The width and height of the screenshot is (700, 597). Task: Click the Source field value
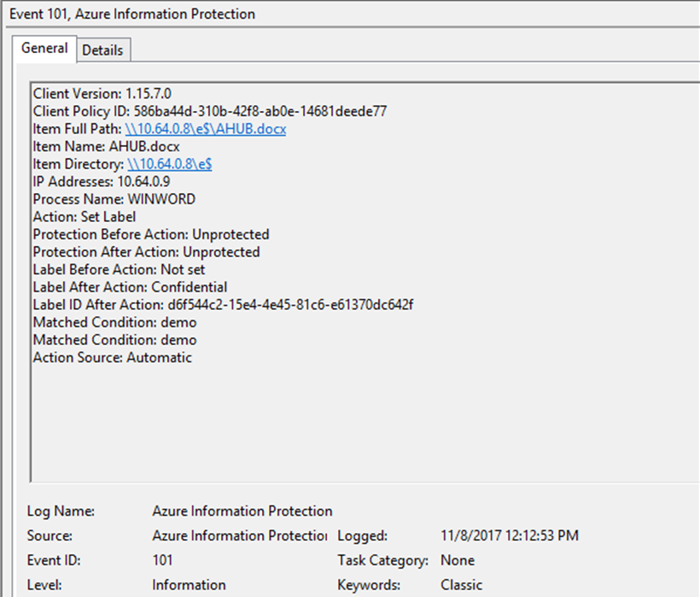(240, 536)
